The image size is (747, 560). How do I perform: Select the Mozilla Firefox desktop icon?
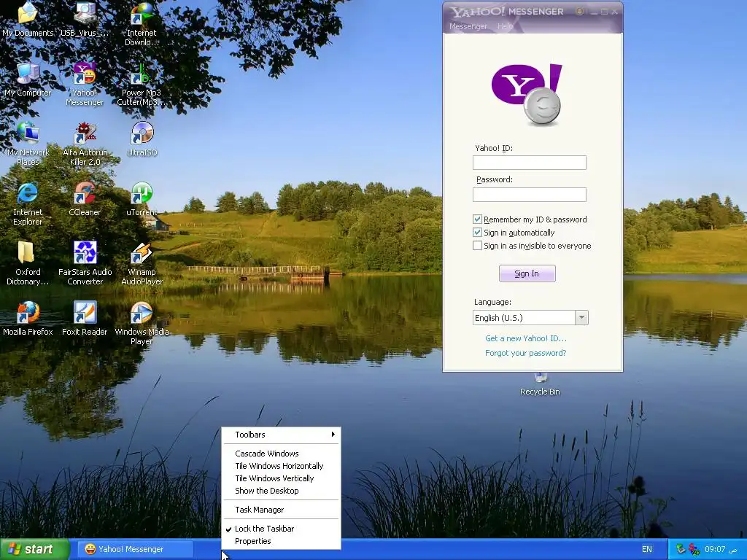[28, 318]
